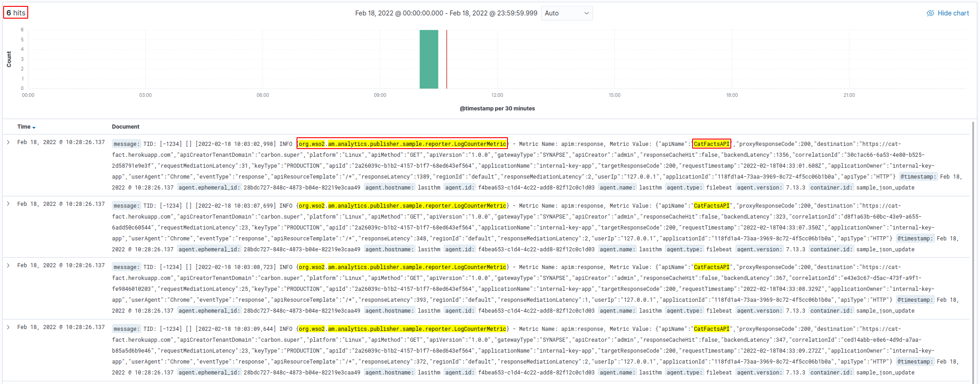This screenshot has width=980, height=384.
Task: Click the vertical scrollbar on right
Action: [x=974, y=252]
